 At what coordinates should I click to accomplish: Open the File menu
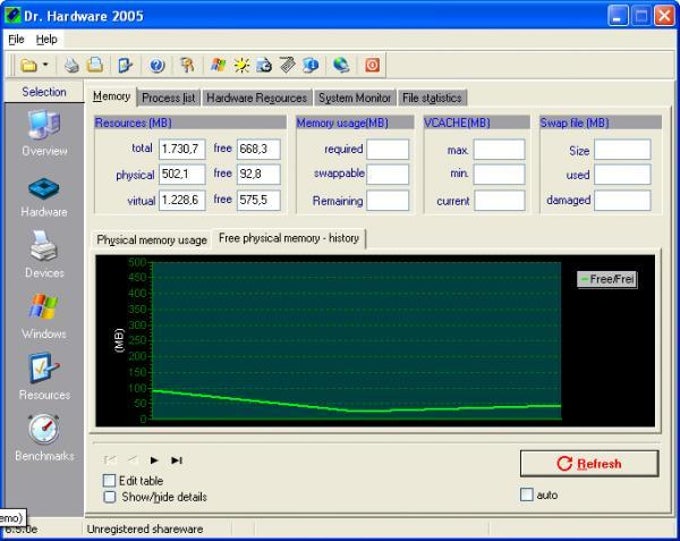click(x=16, y=39)
